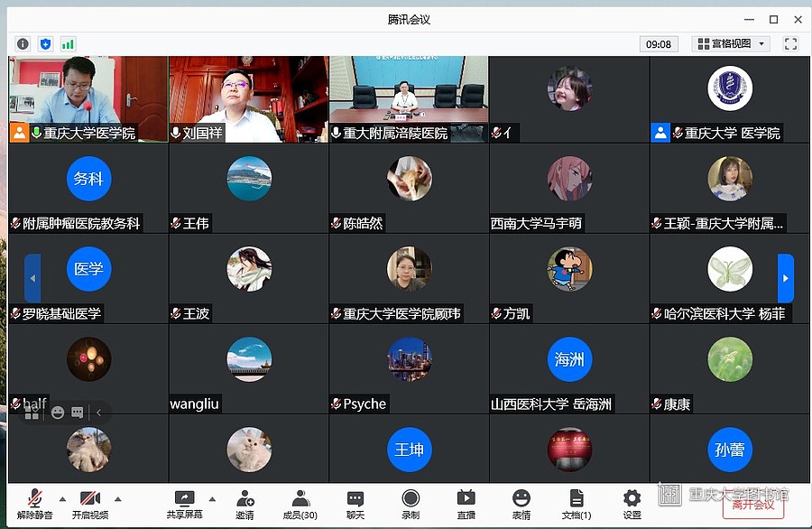Click blue host icon on 重庆大学 医学院
This screenshot has height=529, width=812.
point(660,133)
